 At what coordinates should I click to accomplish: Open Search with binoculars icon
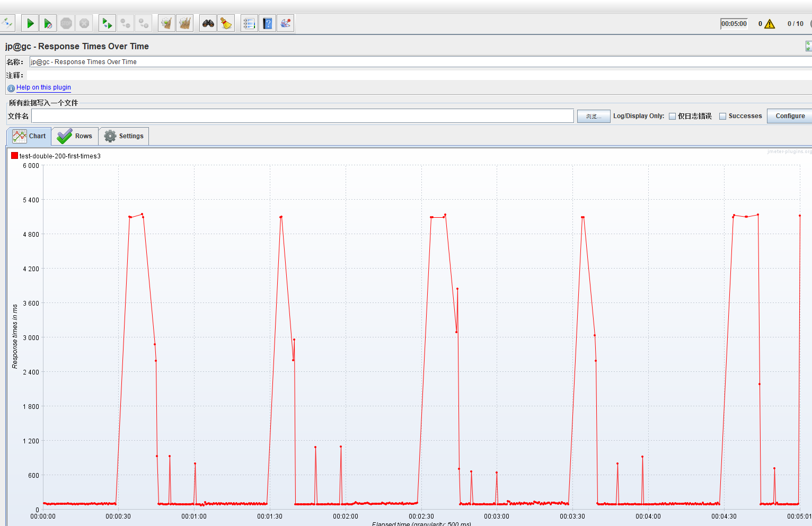[x=208, y=23]
